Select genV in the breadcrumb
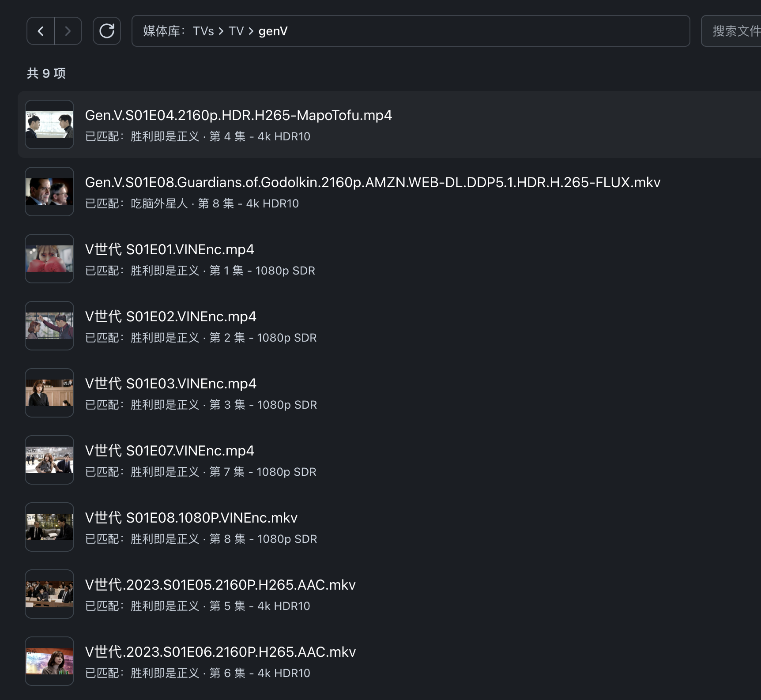Viewport: 761px width, 700px height. 273,31
